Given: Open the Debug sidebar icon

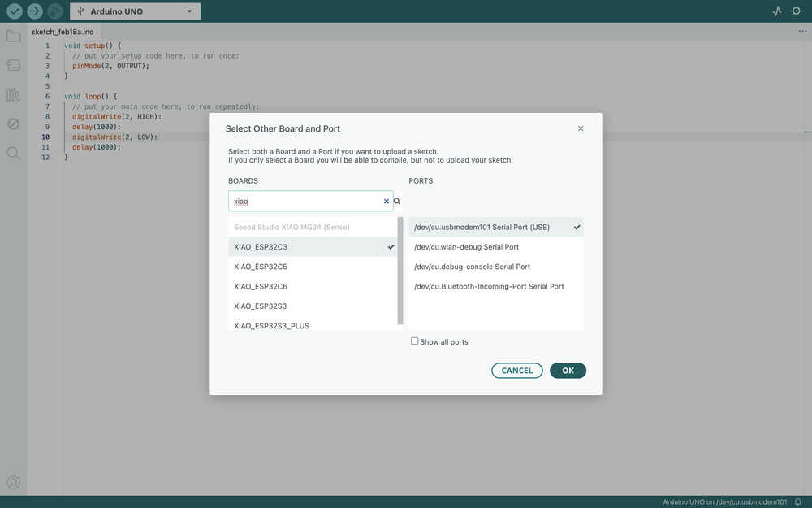Looking at the screenshot, I should (14, 124).
